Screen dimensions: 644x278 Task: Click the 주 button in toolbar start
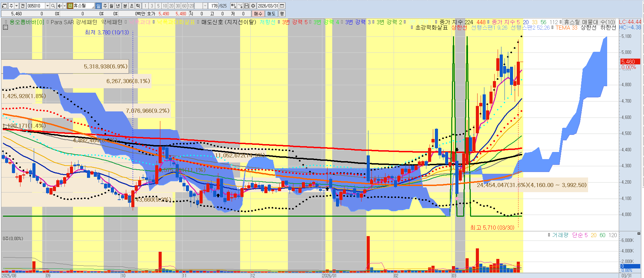tap(11, 6)
